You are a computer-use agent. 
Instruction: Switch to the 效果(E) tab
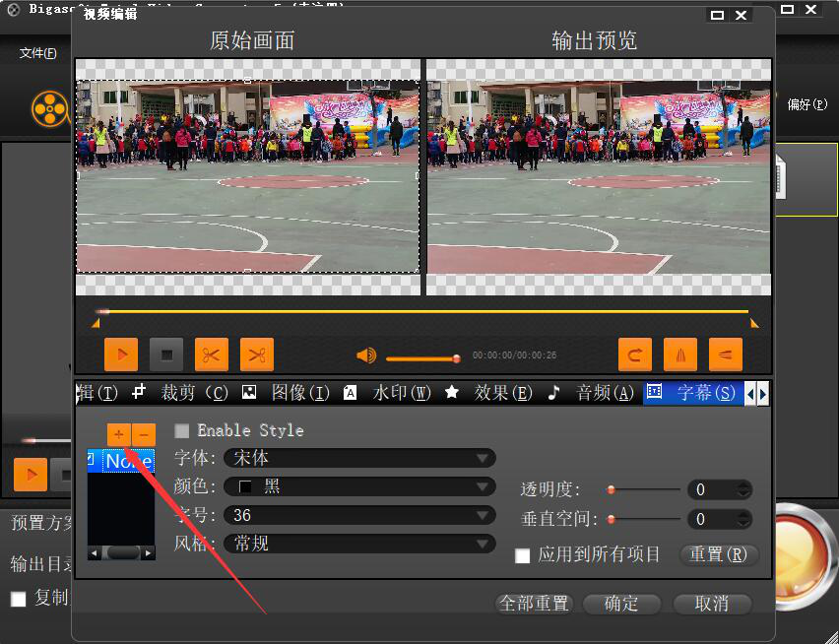tap(503, 393)
